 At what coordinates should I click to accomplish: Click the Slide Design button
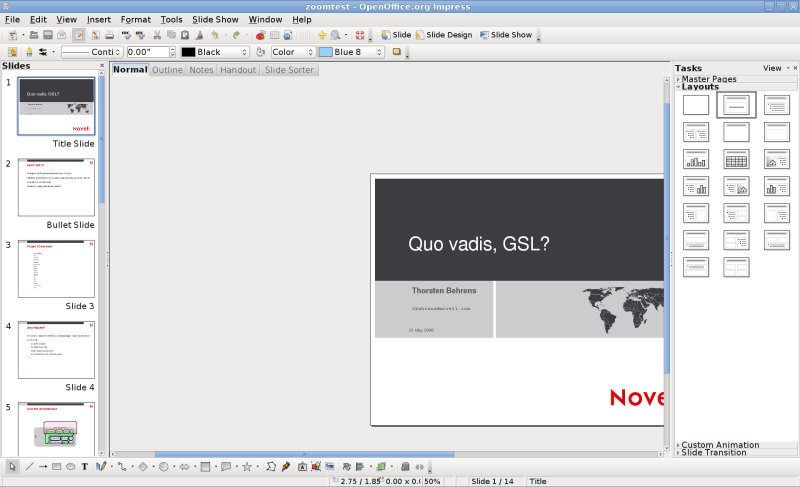tap(443, 35)
